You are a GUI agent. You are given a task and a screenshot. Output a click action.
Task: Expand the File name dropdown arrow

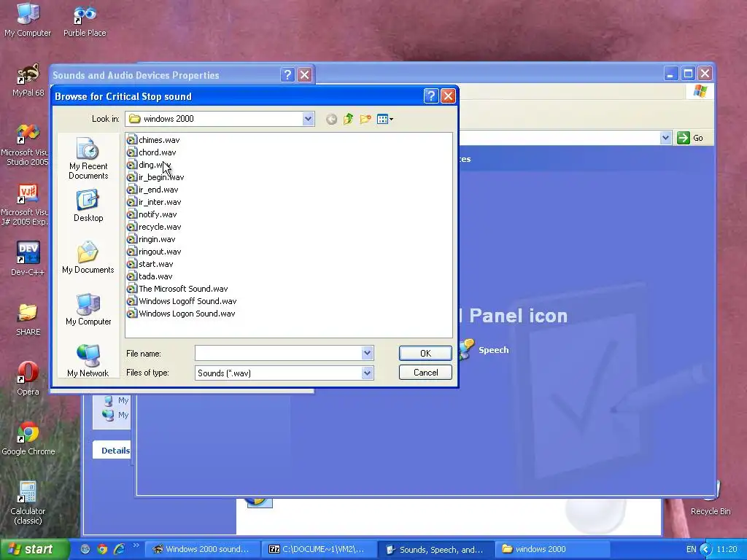(x=367, y=354)
